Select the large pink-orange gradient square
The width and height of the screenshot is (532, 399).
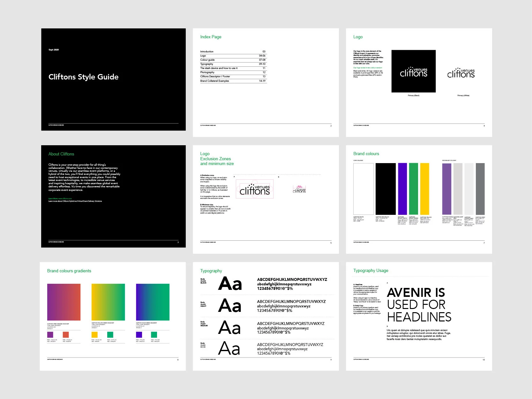click(64, 302)
